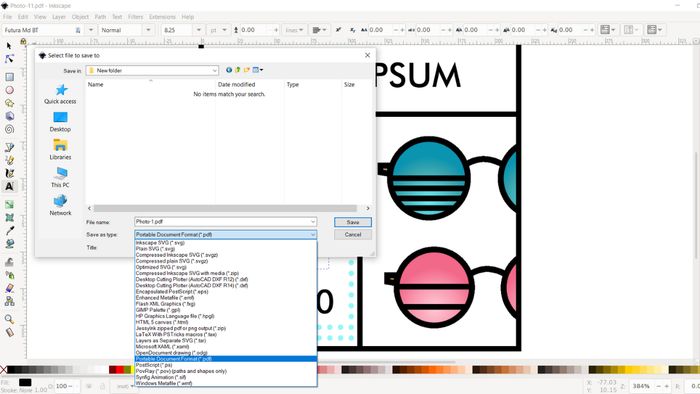The width and height of the screenshot is (700, 394).
Task: Create a new folder in save dialog
Action: (246, 70)
